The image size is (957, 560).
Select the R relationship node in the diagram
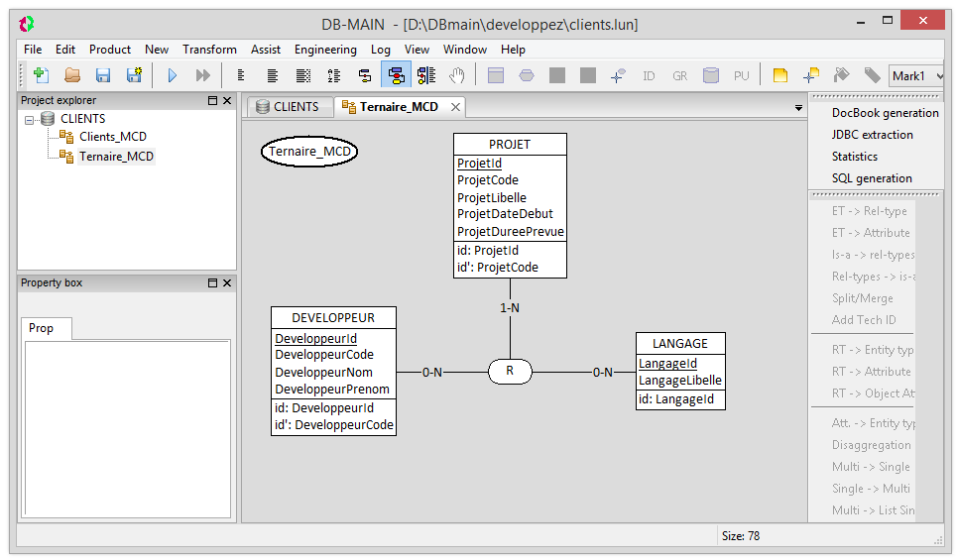click(510, 372)
